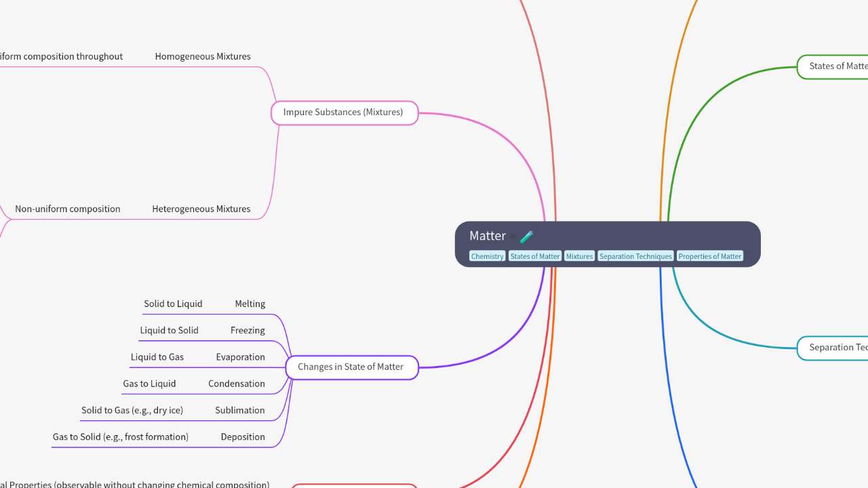Image resolution: width=868 pixels, height=488 pixels.
Task: Select the Heterogeneous Mixtures node
Action: [201, 209]
